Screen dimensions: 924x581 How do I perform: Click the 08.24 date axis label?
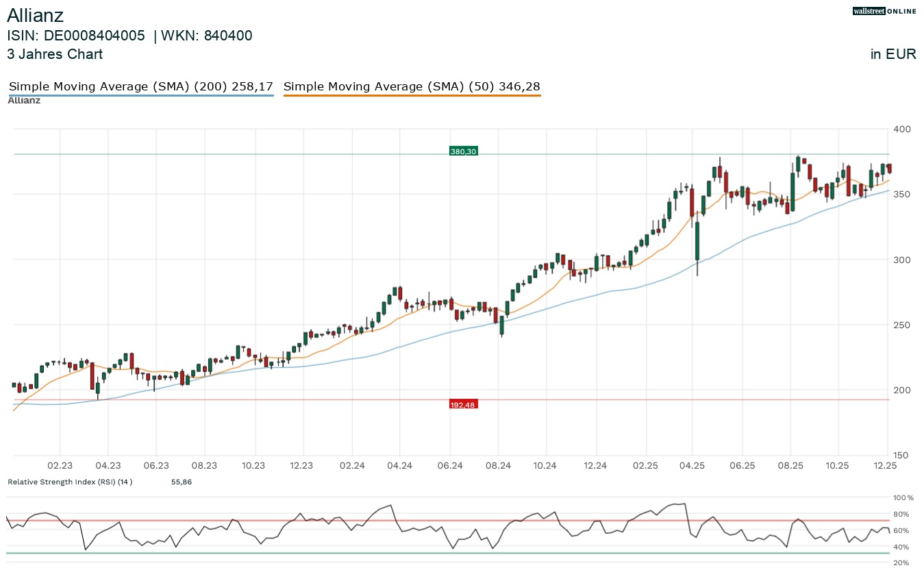click(498, 466)
